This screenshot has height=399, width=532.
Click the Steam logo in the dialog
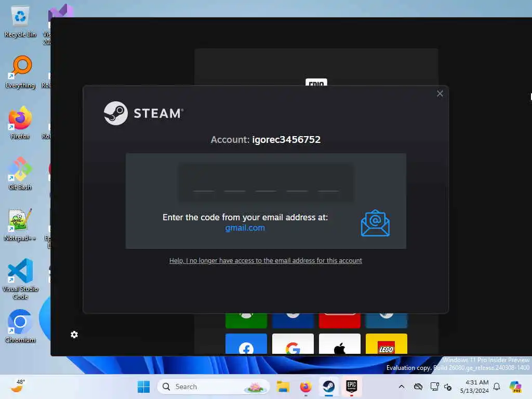click(x=143, y=113)
